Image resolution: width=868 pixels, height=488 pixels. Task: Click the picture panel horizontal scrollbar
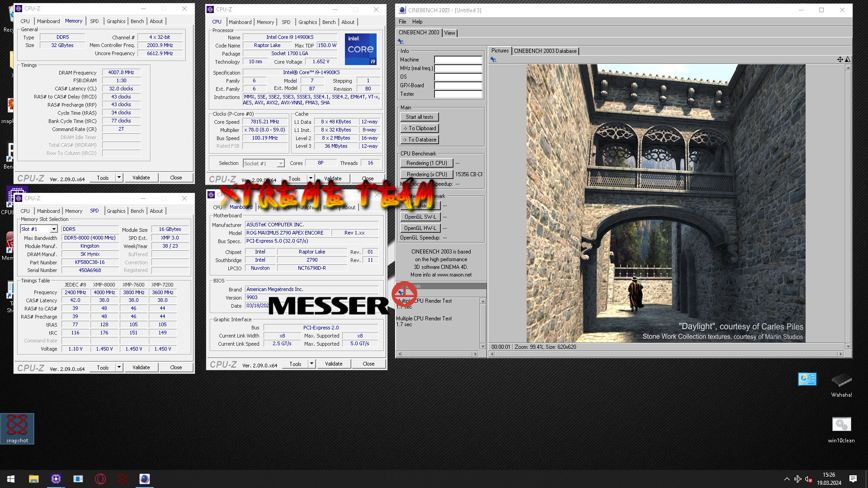coord(666,354)
